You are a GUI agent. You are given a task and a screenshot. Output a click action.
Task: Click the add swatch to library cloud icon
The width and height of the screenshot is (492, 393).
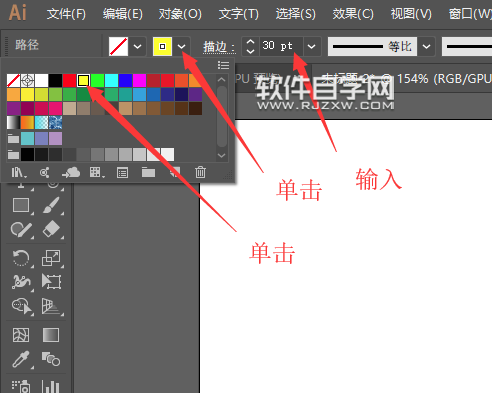71,173
